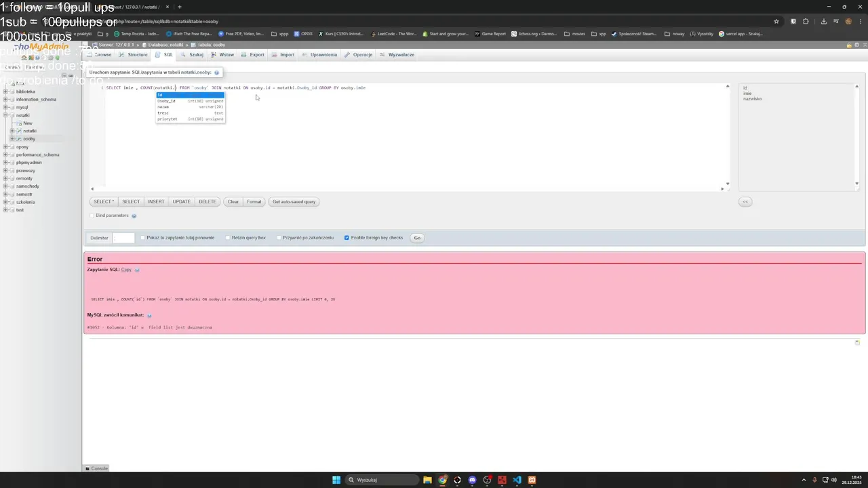Click the Copy link in error box
The width and height of the screenshot is (868, 488).
[126, 270]
